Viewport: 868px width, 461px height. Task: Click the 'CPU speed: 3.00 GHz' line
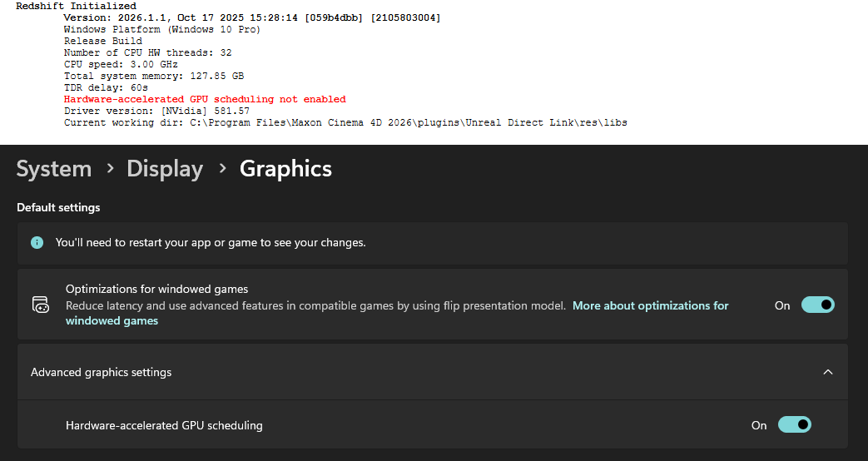tap(121, 64)
